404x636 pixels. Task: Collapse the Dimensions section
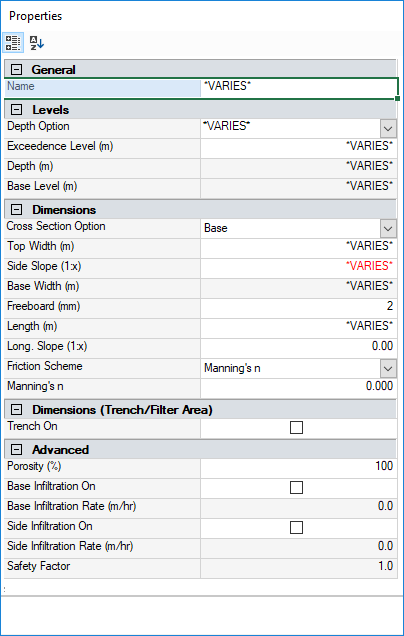[x=17, y=210]
